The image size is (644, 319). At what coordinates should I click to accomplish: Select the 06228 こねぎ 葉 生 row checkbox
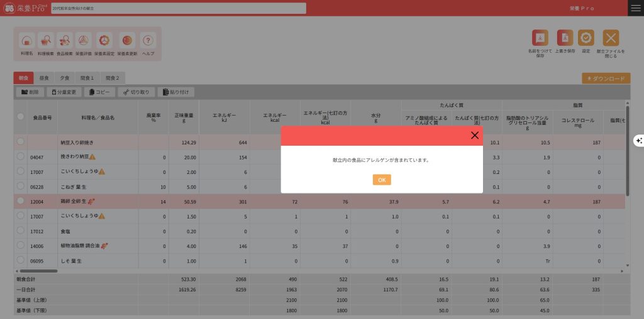[x=21, y=186]
